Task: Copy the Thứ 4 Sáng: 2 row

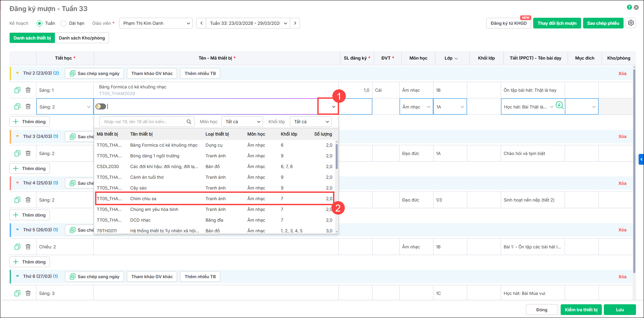Action: click(x=17, y=200)
